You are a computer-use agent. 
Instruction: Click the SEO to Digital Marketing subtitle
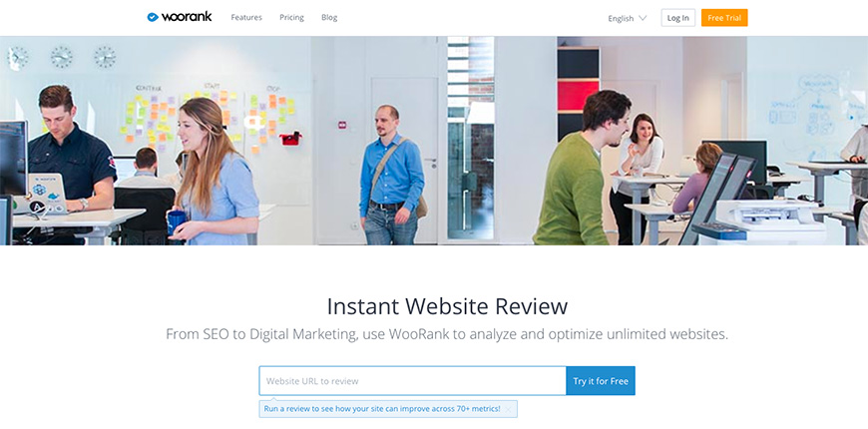coord(447,334)
